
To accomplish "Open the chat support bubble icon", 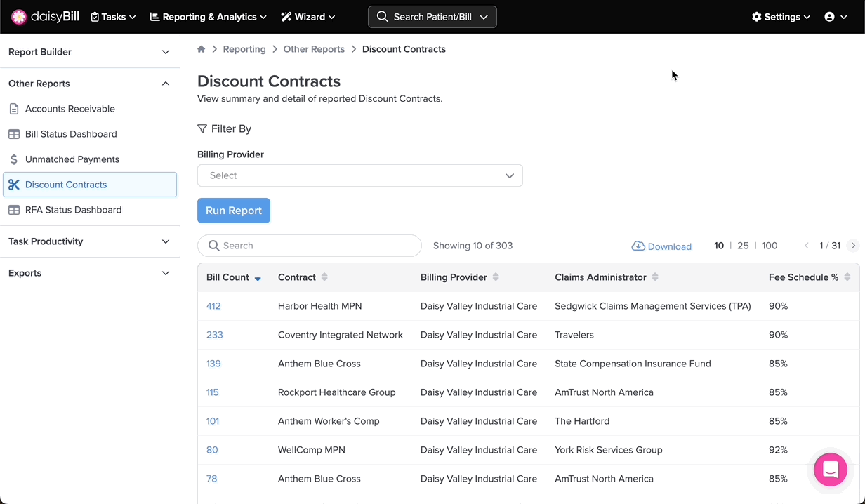I will 830,470.
